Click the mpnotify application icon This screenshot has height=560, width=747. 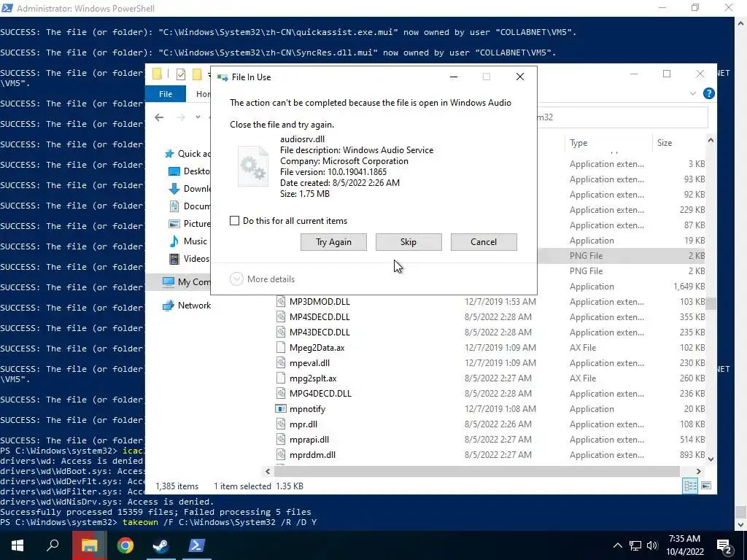(281, 409)
